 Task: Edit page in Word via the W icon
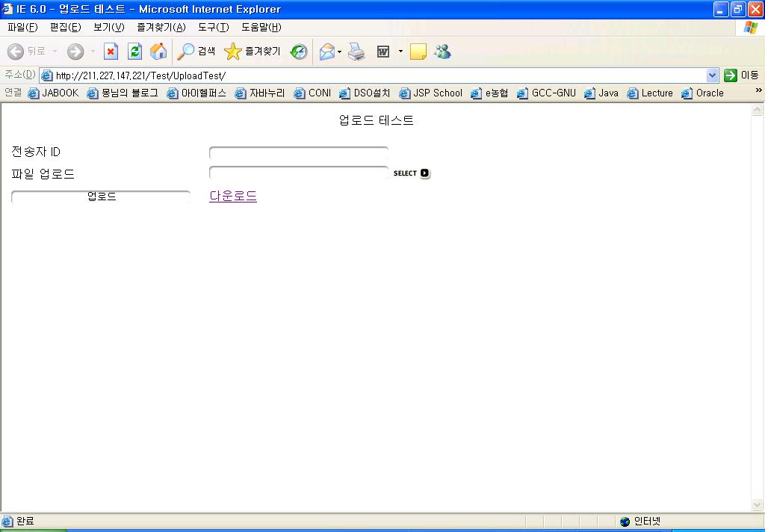coord(382,51)
